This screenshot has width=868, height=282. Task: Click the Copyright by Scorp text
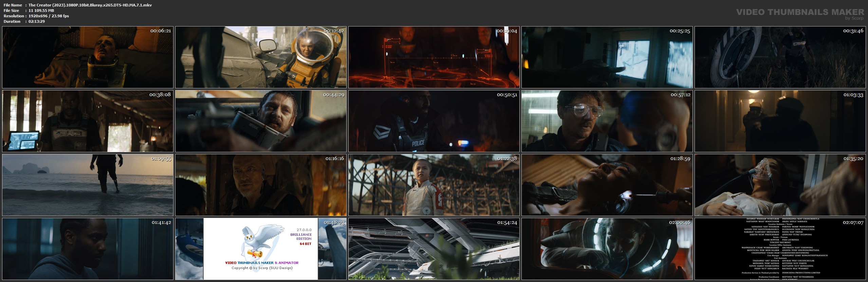[x=262, y=268]
